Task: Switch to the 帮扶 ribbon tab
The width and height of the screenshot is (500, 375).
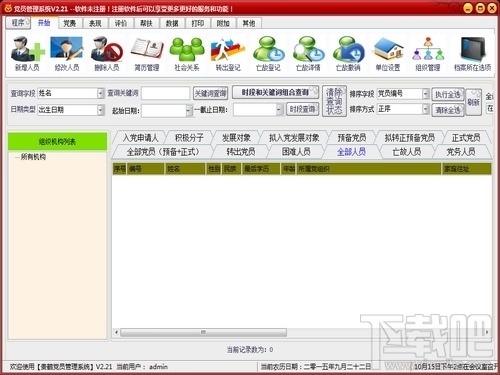Action: click(146, 23)
